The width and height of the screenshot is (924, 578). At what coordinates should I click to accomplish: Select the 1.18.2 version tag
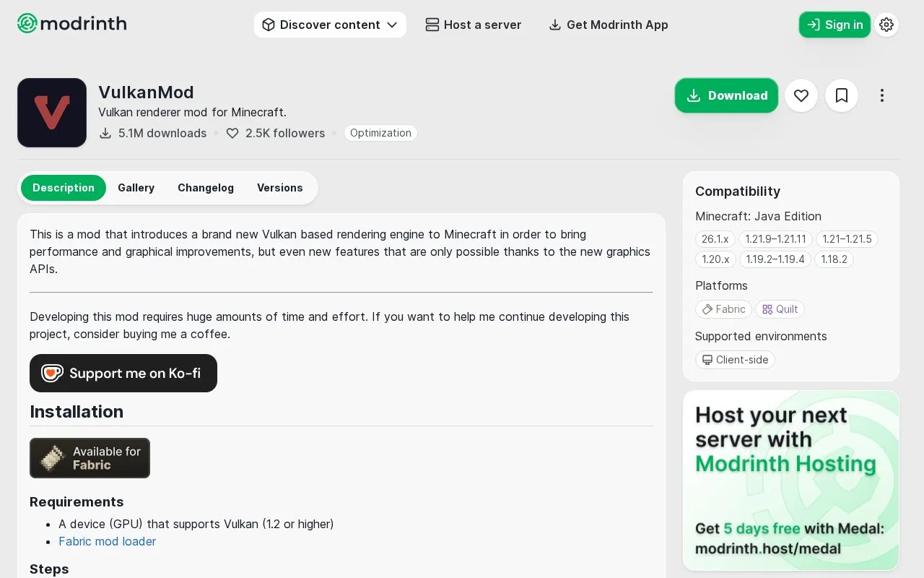point(834,259)
